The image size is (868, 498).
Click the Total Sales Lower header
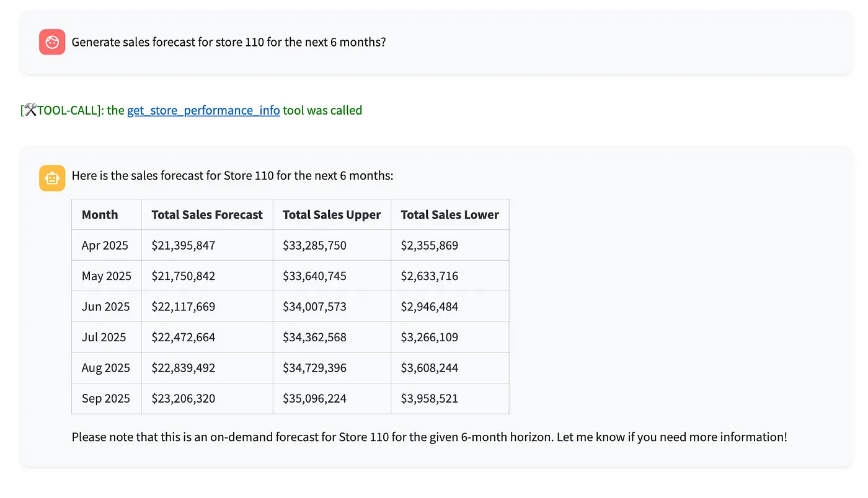449,214
